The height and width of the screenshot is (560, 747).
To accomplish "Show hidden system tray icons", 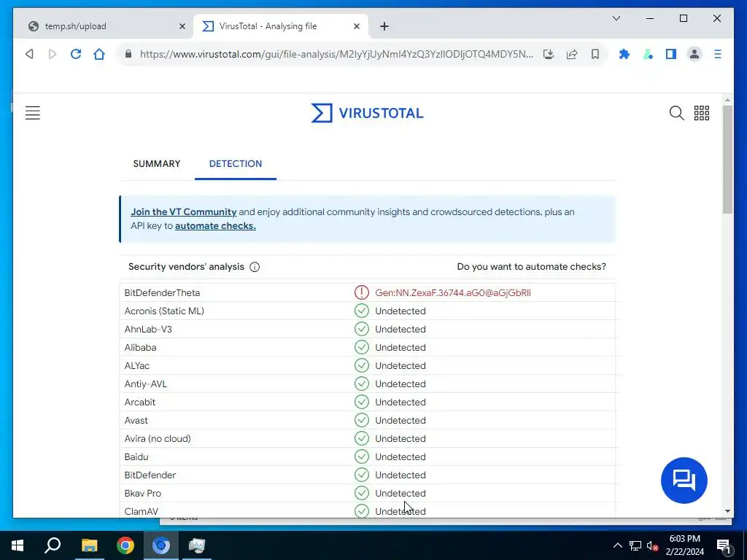I will click(x=617, y=545).
